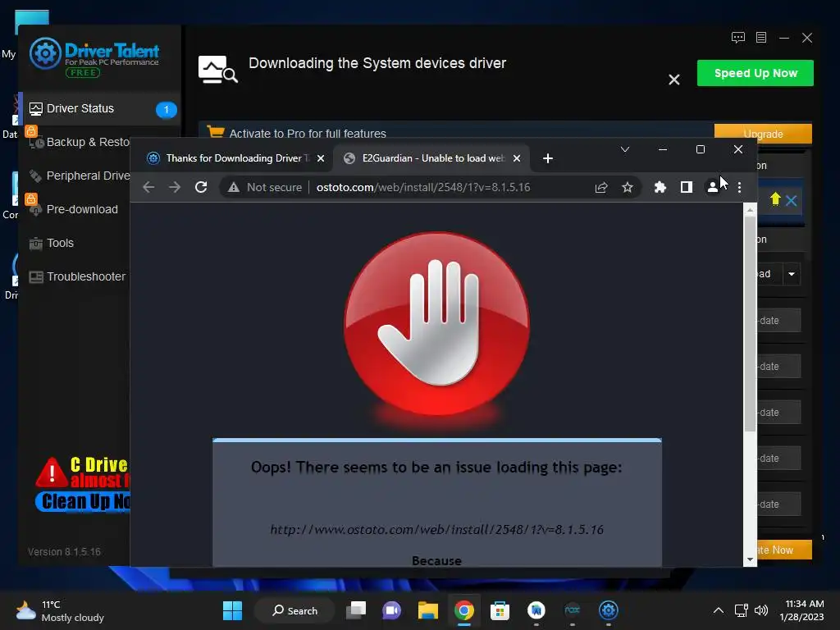The height and width of the screenshot is (630, 840).
Task: Click the shopping cart Activate to Pro icon
Action: click(x=216, y=132)
